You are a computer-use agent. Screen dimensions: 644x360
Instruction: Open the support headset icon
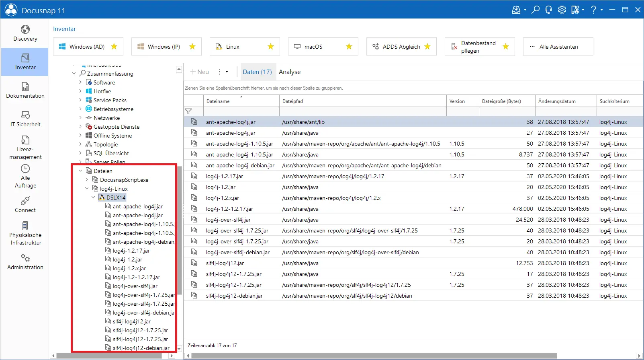point(548,10)
